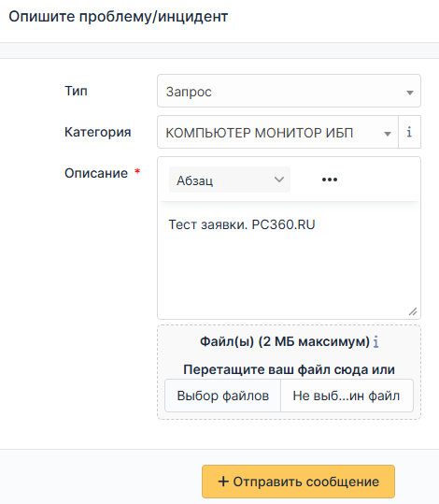Click the info icon next to Категория
Viewport: 439px width, 504px height.
(x=409, y=132)
